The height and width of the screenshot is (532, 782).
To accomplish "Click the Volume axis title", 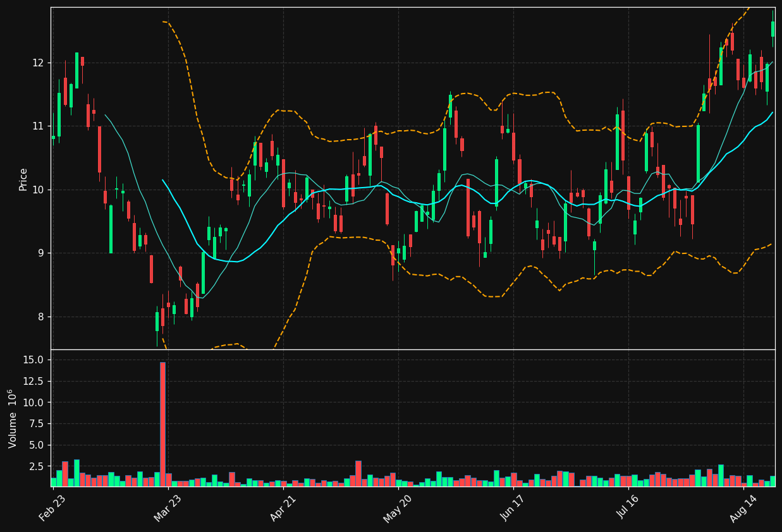I will click(13, 418).
